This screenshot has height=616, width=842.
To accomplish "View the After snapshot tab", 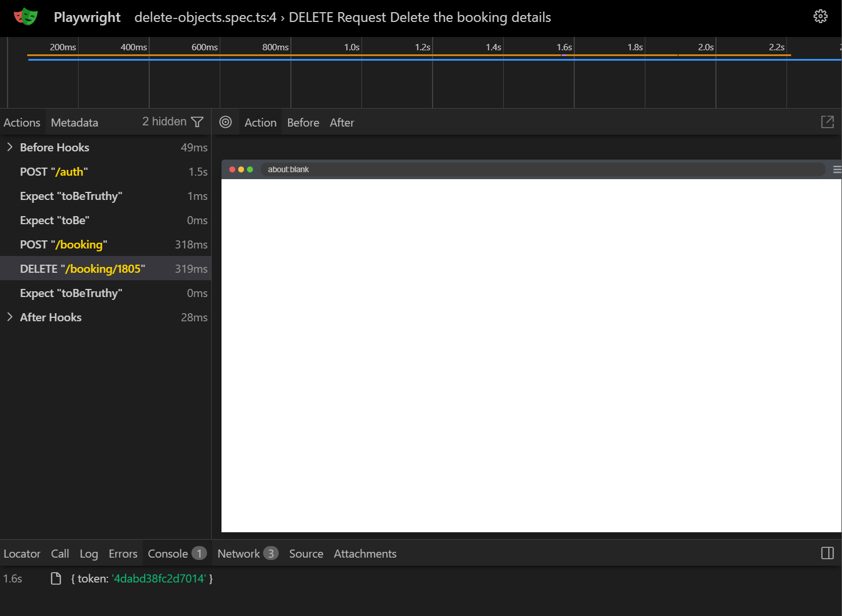I will tap(342, 122).
